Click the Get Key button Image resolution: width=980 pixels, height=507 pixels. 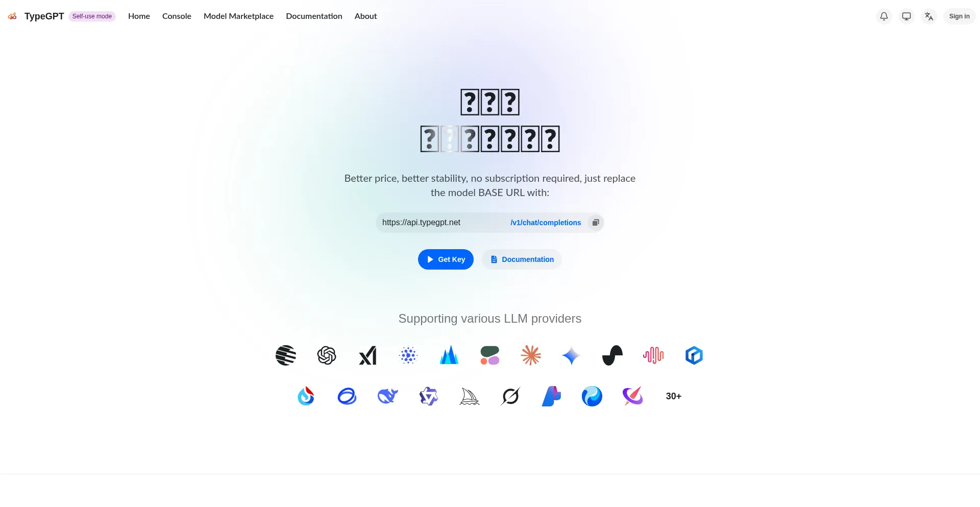[x=446, y=259]
